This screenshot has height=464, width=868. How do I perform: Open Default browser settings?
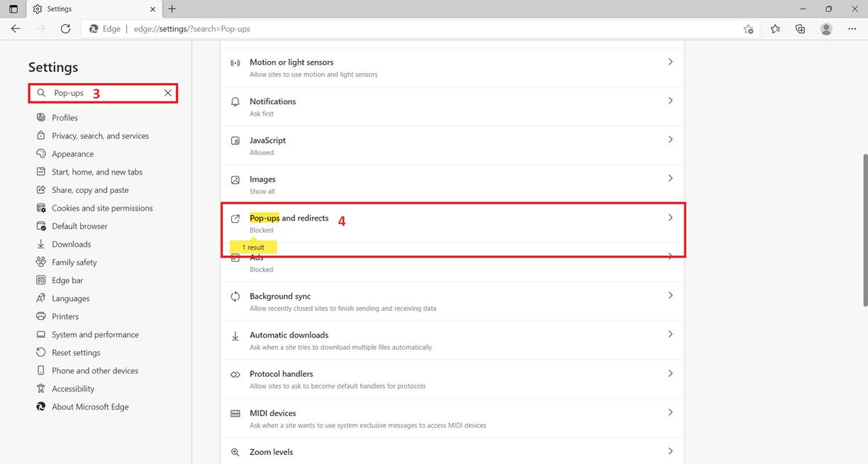79,226
